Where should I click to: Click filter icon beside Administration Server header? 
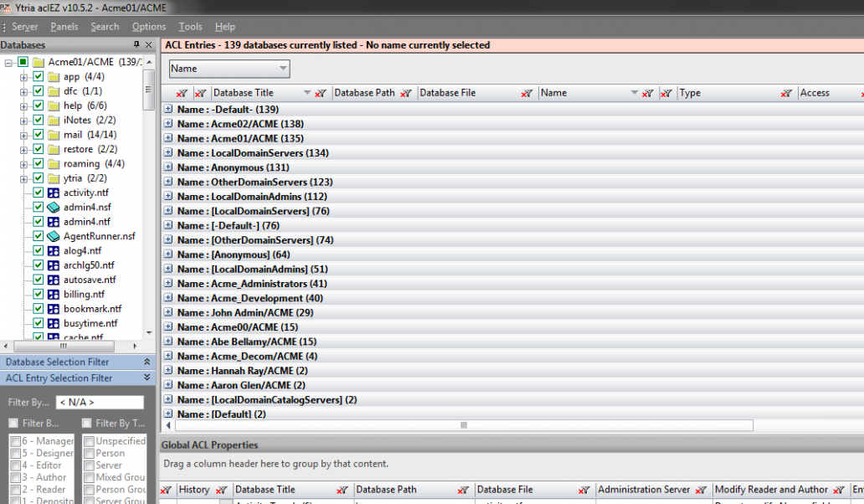701,491
